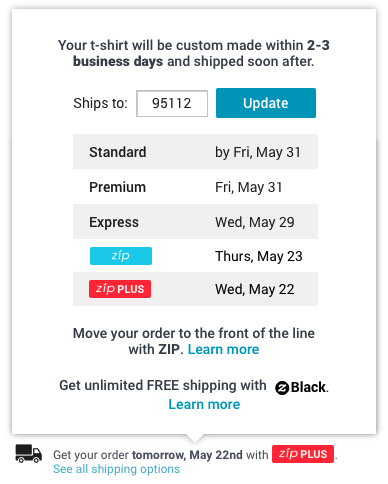Click the by Fri, May 31 date

point(258,152)
